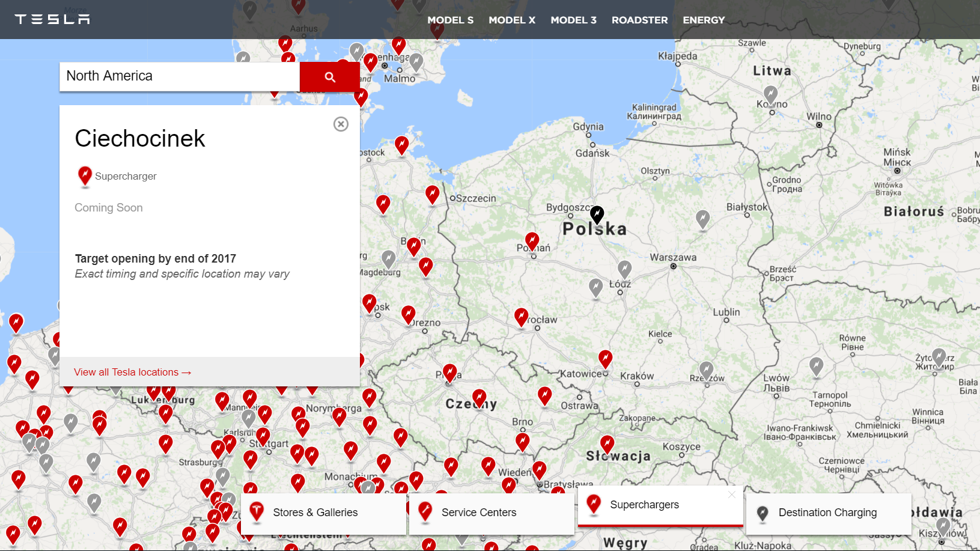Select gray pin near Lwów
The width and height of the screenshot is (980, 551).
click(816, 367)
